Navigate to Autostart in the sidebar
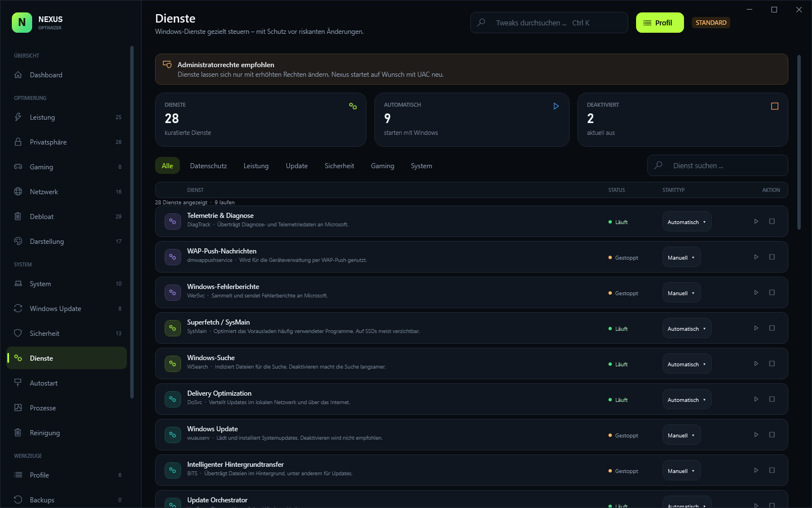Viewport: 812px width, 508px height. (x=67, y=383)
